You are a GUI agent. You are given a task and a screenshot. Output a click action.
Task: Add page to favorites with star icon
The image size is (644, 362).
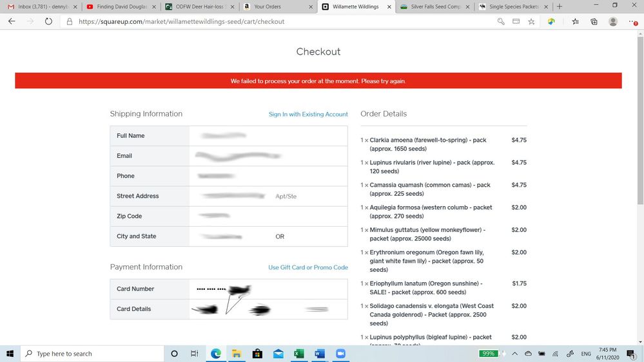[531, 21]
